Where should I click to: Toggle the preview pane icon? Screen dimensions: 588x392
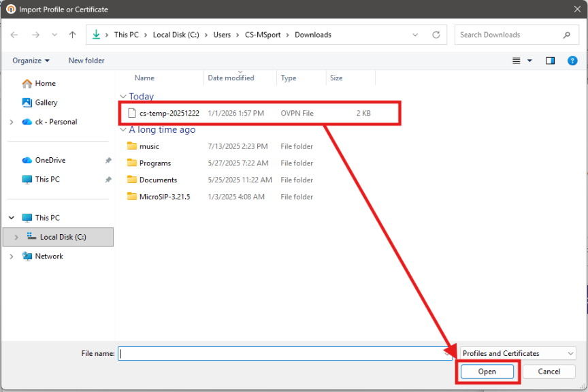tap(550, 61)
